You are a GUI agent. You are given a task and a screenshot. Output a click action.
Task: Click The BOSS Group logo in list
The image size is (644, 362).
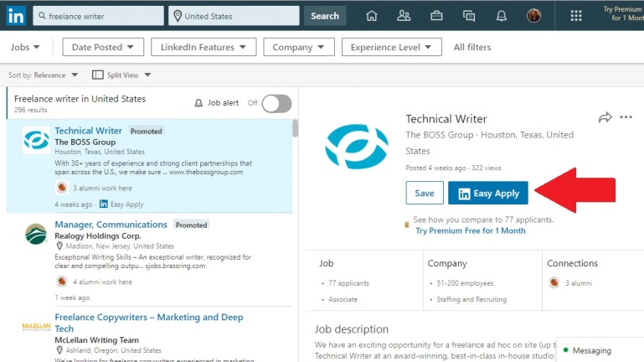click(36, 140)
